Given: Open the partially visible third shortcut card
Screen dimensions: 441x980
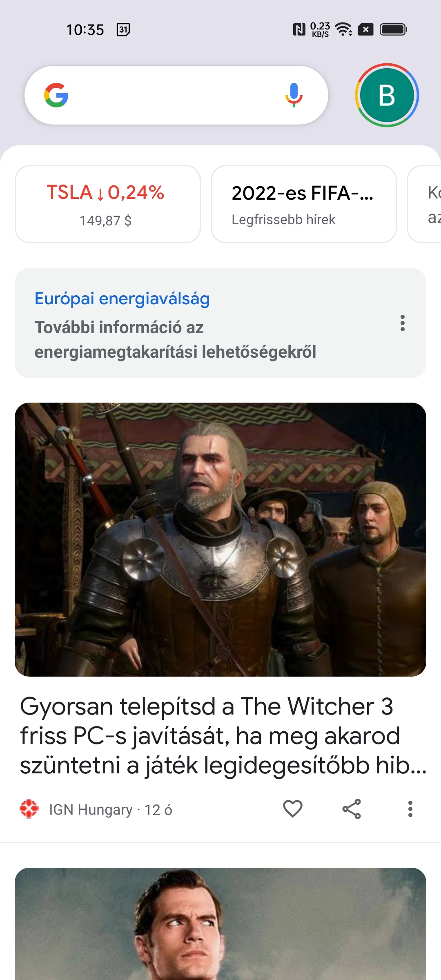Looking at the screenshot, I should tap(425, 204).
